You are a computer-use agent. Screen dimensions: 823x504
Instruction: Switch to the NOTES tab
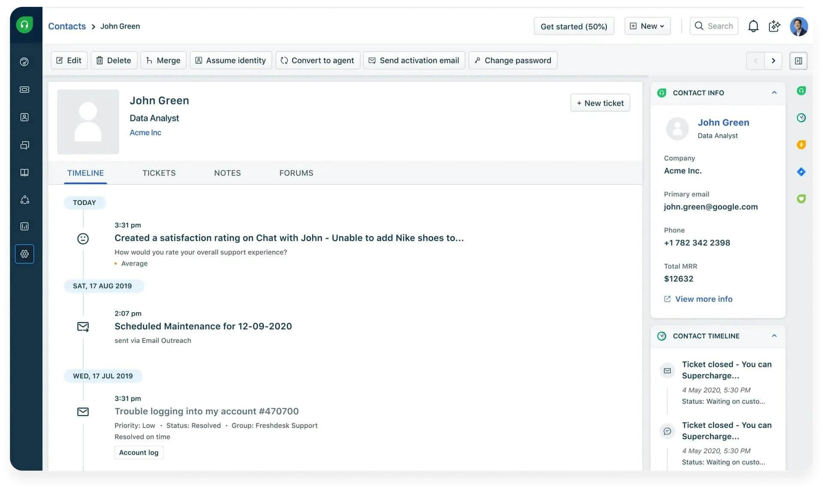click(x=227, y=173)
